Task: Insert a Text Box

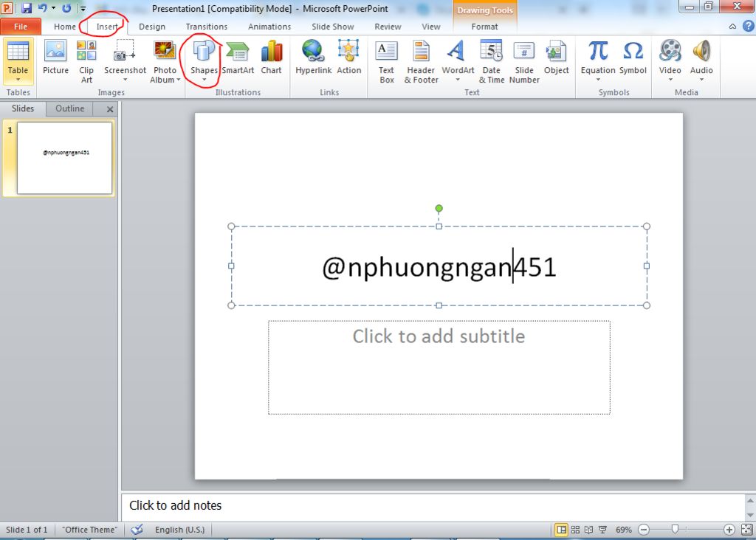Action: (x=386, y=62)
